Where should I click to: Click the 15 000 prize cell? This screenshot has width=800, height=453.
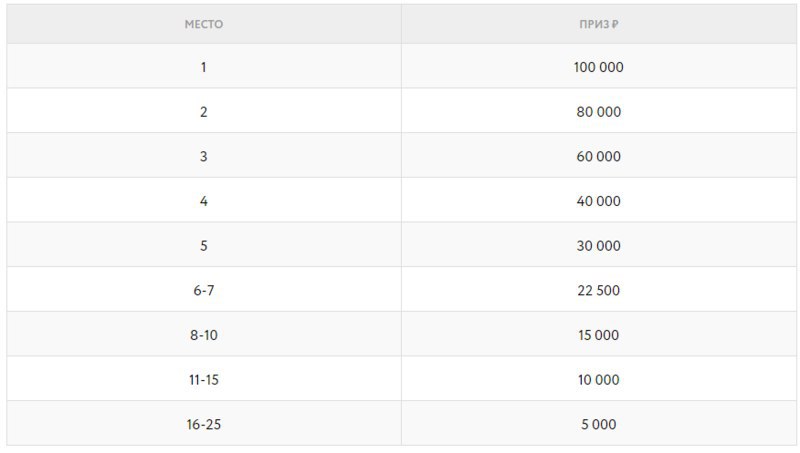tap(598, 335)
